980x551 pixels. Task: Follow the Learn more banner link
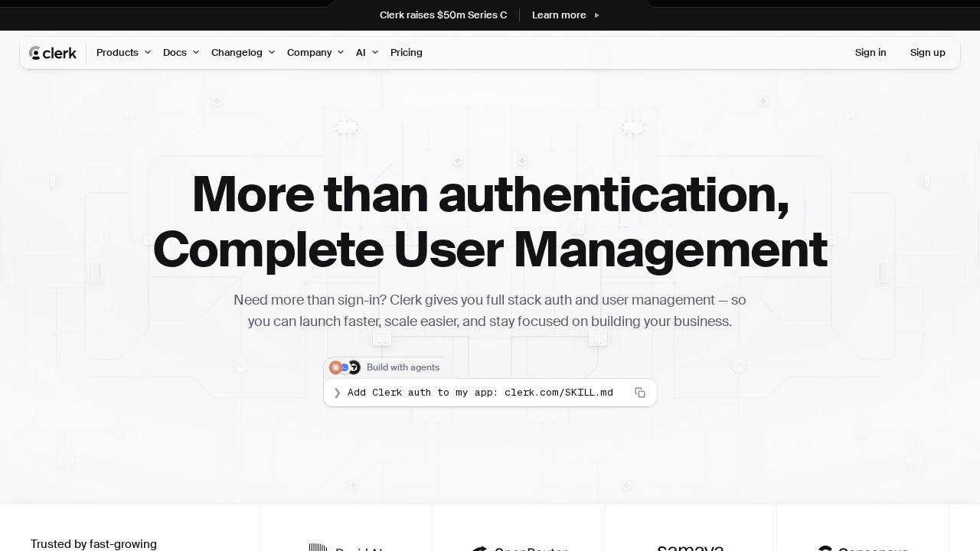tap(559, 15)
